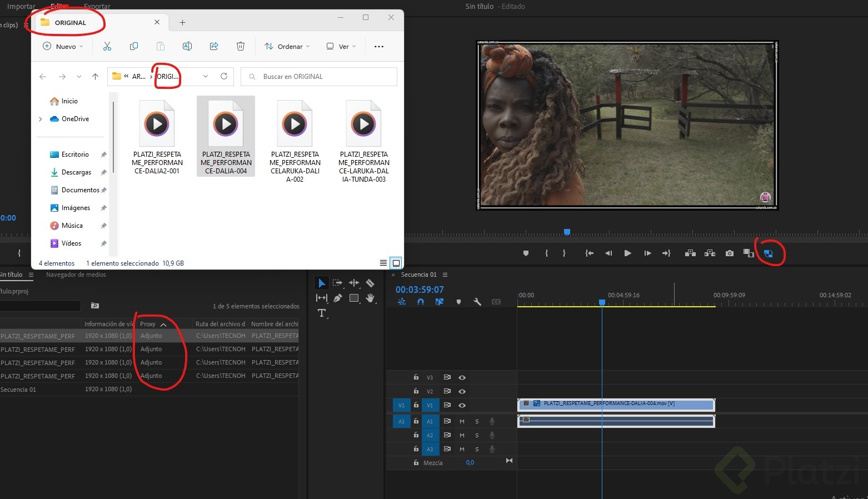This screenshot has height=499, width=868.
Task: Switch to Navegador de medios panel
Action: pyautogui.click(x=76, y=275)
